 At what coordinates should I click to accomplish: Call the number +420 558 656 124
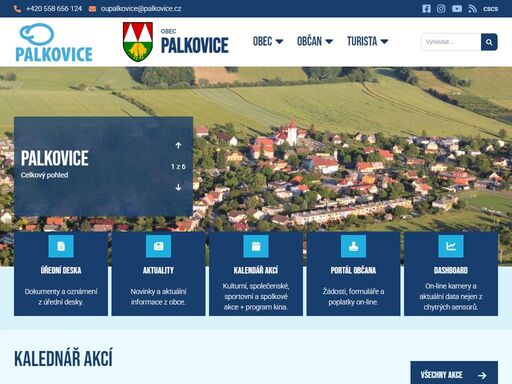click(54, 9)
